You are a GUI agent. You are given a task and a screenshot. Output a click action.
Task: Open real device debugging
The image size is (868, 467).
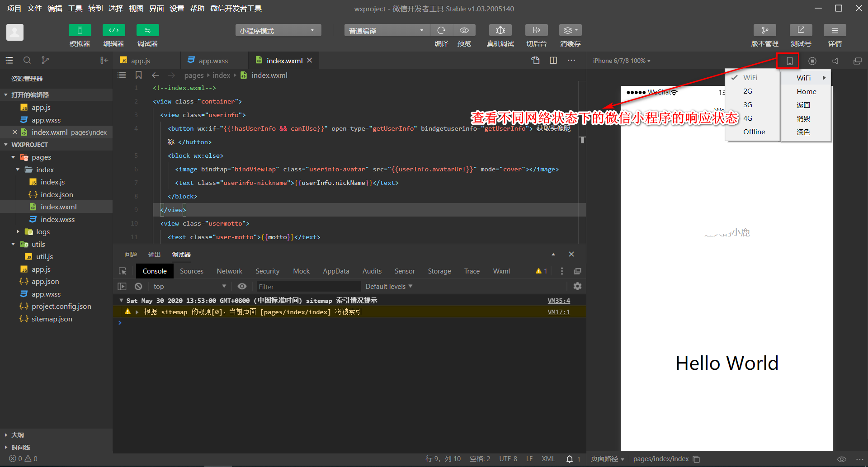pos(500,30)
